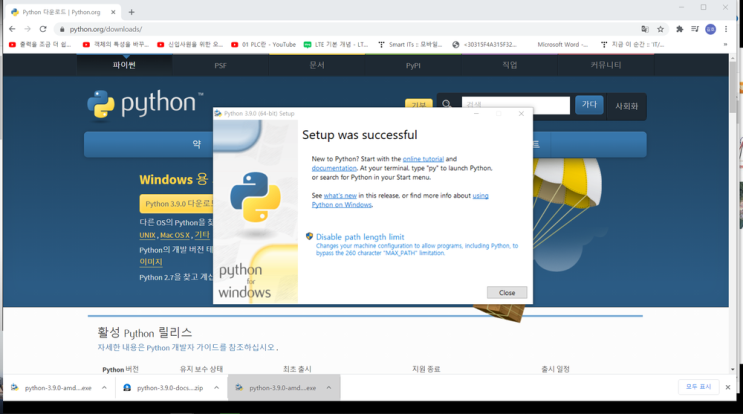This screenshot has width=743, height=414.
Task: Select the PSF top navigation tab
Action: point(220,65)
